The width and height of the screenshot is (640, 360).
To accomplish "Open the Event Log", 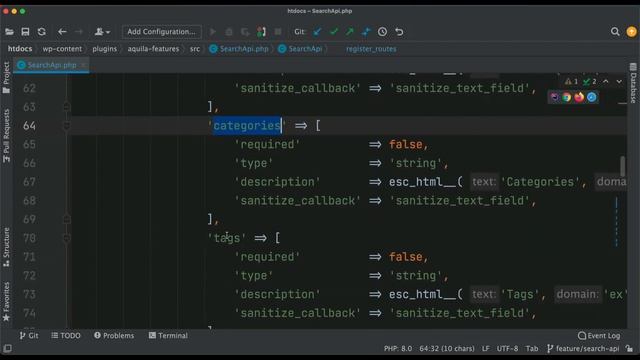I will 599,336.
